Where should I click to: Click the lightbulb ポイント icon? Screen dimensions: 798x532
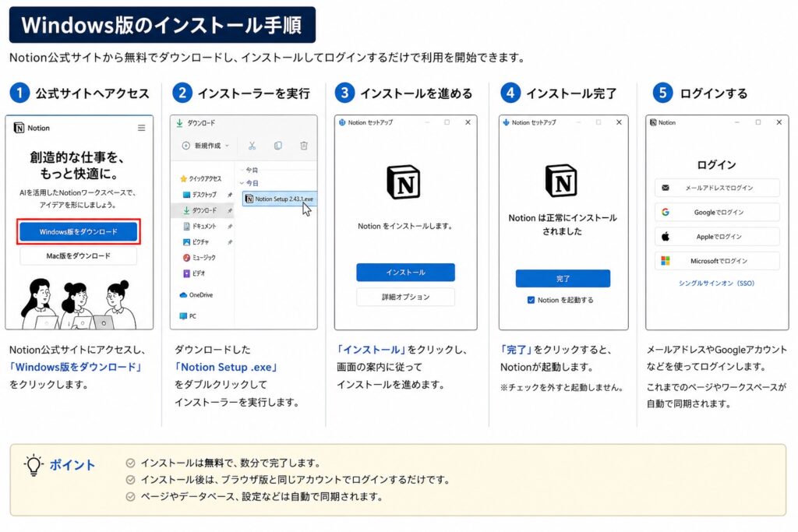tap(34, 464)
